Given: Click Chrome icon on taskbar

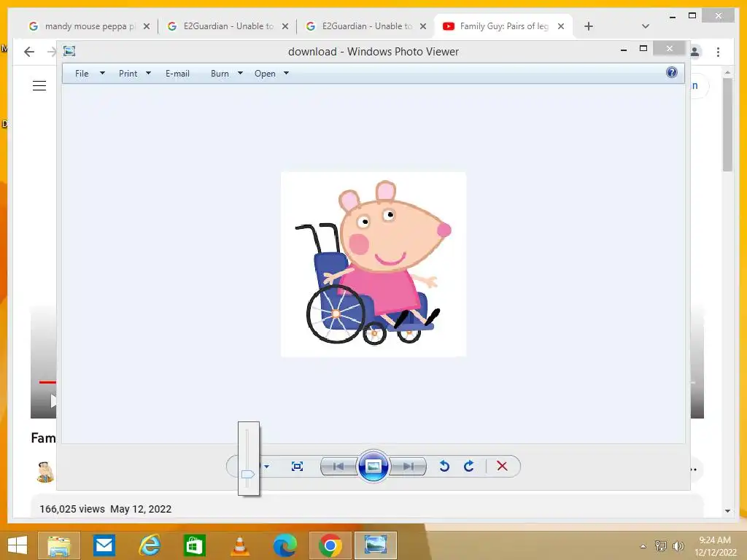Looking at the screenshot, I should [330, 545].
